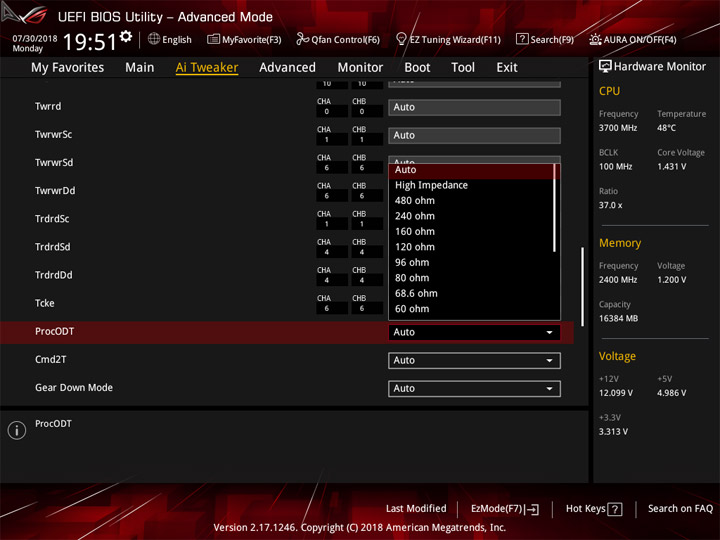Viewport: 720px width, 540px height.
Task: Click the Hardware Monitor screen icon
Action: (605, 66)
